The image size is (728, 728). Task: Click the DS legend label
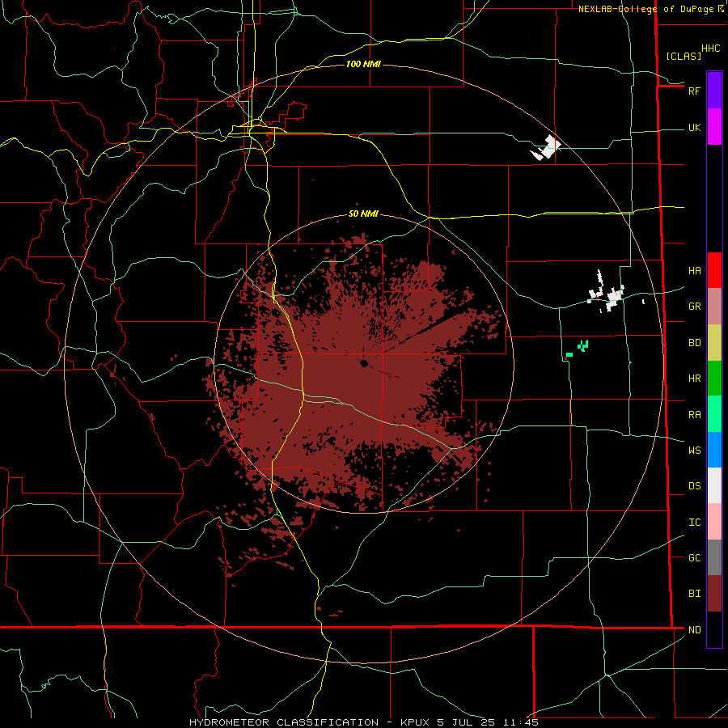(694, 486)
